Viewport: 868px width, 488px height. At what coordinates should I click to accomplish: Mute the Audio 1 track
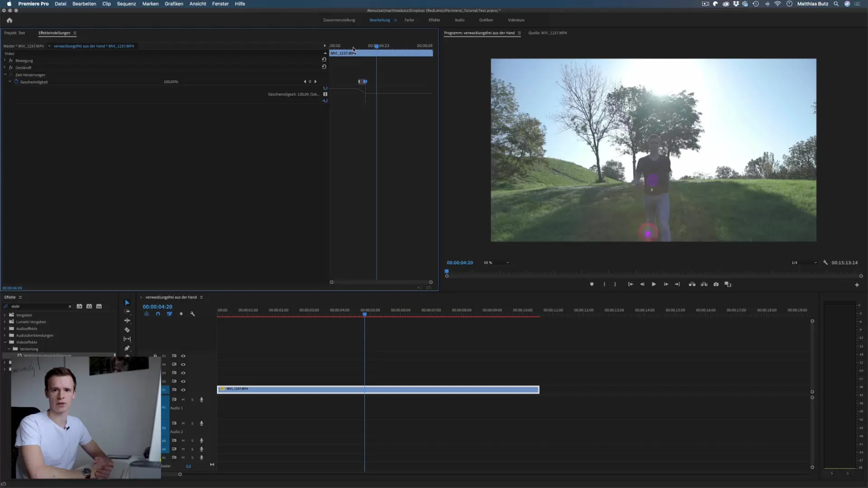(183, 399)
